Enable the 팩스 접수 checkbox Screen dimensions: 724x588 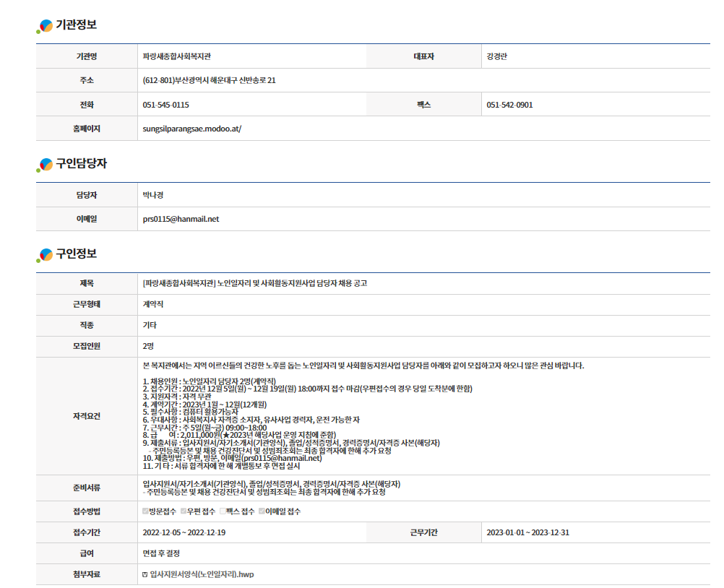223,511
